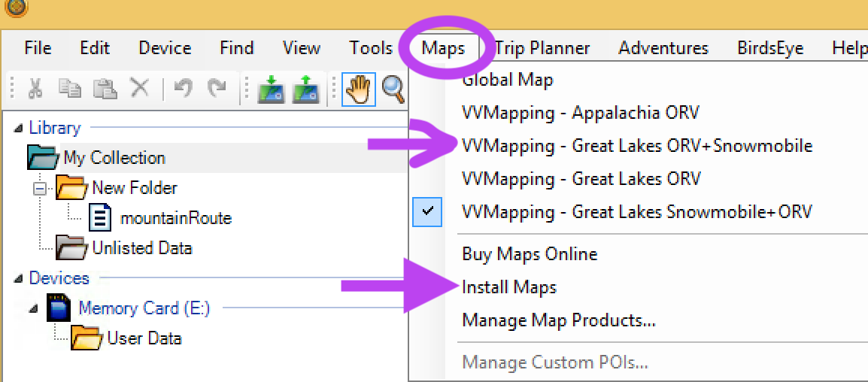The width and height of the screenshot is (868, 382).
Task: Open the Adventures menu
Action: pyautogui.click(x=663, y=48)
